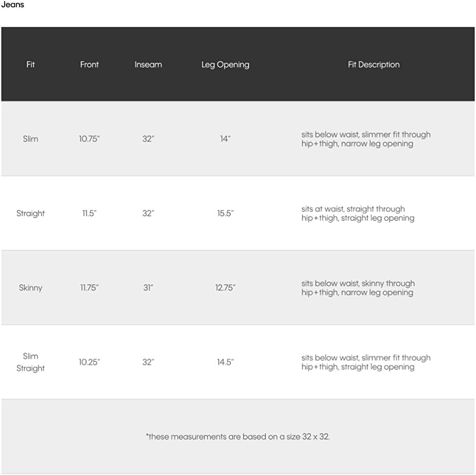Select the "Leg Opening" column header
The width and height of the screenshot is (476, 475).
click(225, 64)
